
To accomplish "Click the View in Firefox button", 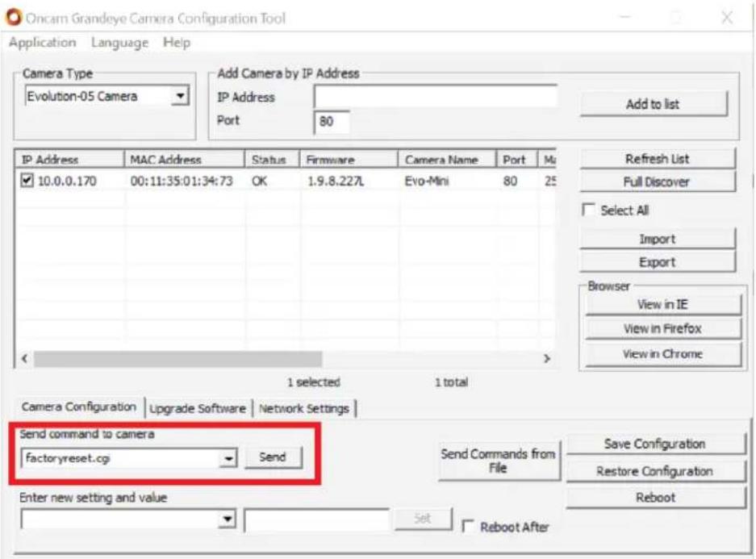I will [663, 328].
